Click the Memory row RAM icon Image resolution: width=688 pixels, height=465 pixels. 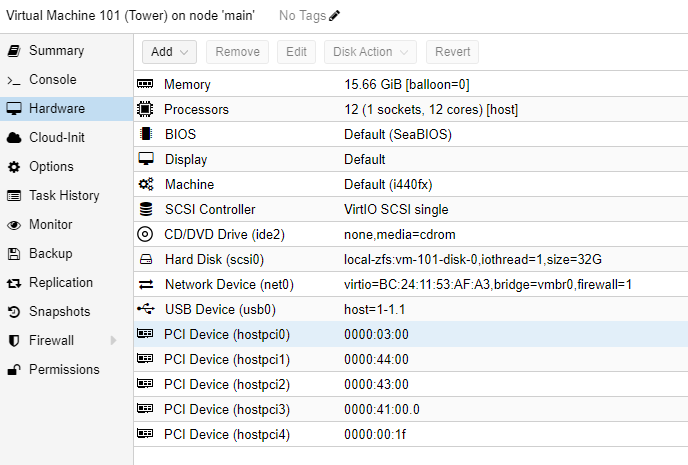pos(145,84)
